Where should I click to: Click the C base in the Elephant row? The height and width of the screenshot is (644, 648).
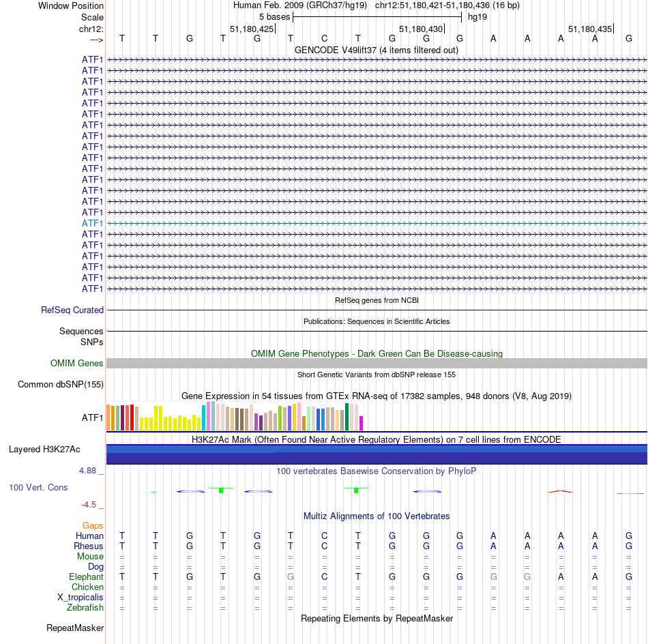pyautogui.click(x=325, y=576)
